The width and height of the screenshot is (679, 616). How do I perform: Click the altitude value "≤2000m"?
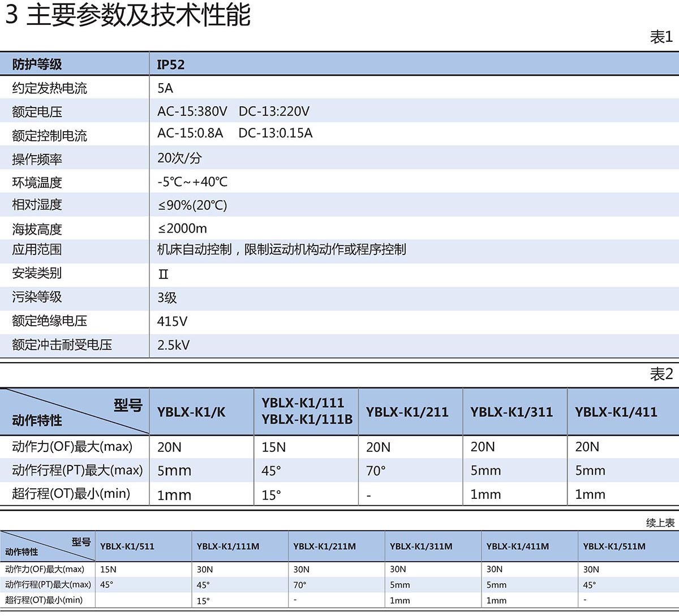pyautogui.click(x=182, y=229)
